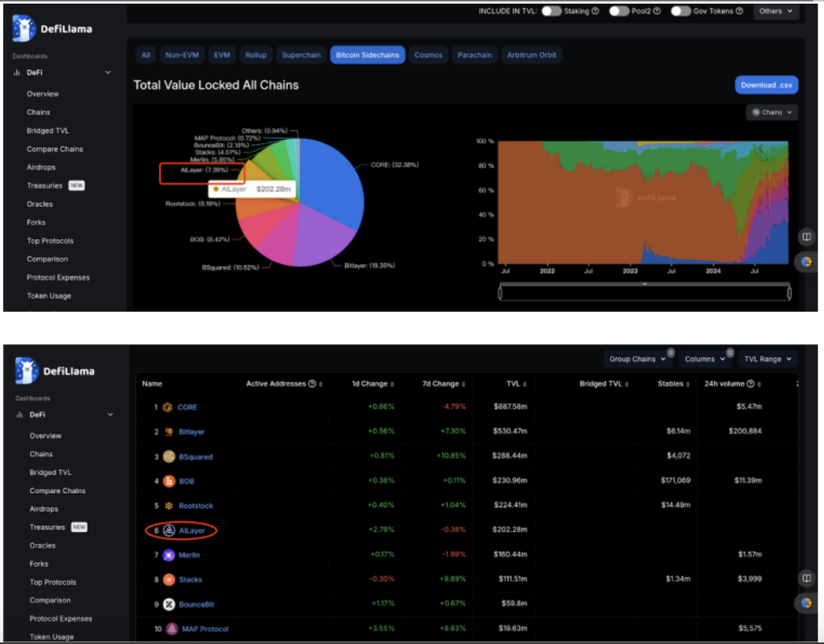Sort by the Stables column arrows
This screenshot has width=824, height=644.
point(688,384)
